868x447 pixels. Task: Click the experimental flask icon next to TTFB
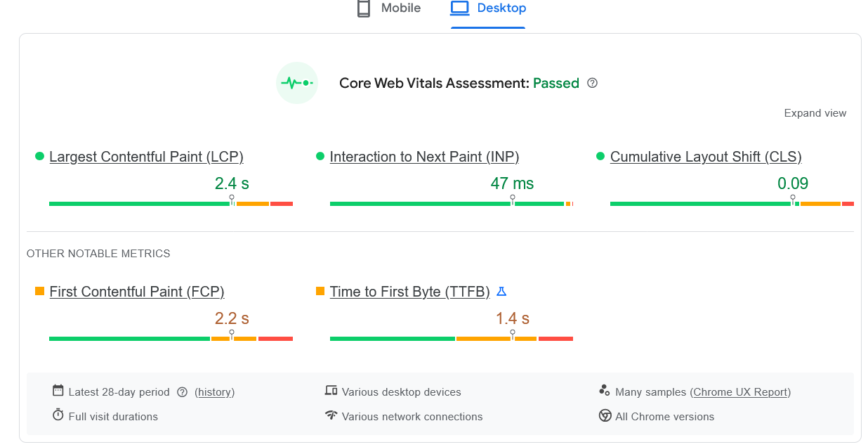(501, 291)
